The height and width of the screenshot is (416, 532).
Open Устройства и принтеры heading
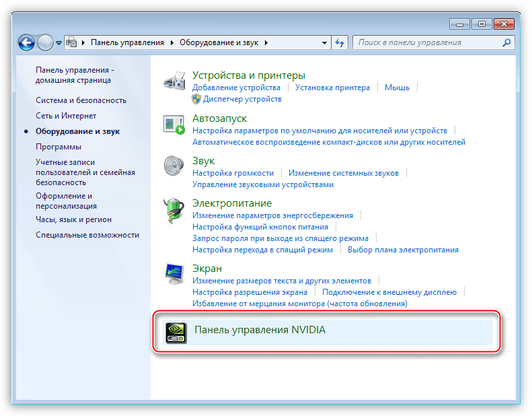[x=249, y=75]
